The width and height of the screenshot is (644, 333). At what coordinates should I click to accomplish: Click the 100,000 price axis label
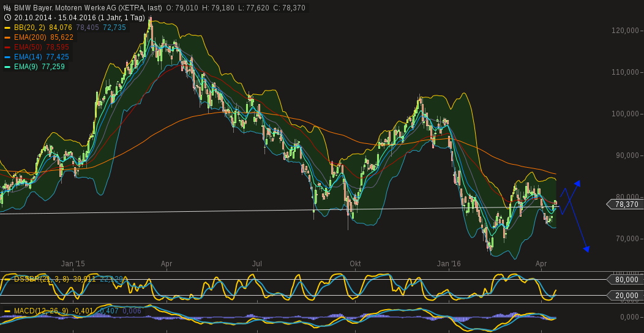tap(624, 114)
